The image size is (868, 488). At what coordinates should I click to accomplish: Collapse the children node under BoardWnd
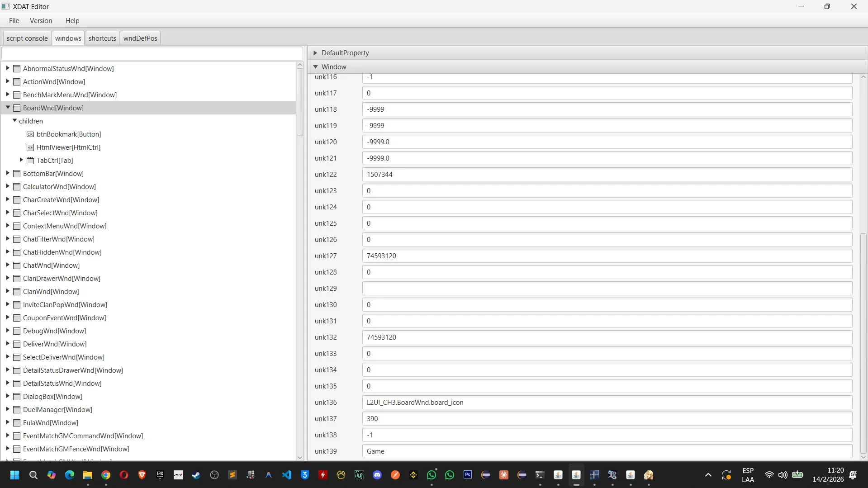coord(14,121)
